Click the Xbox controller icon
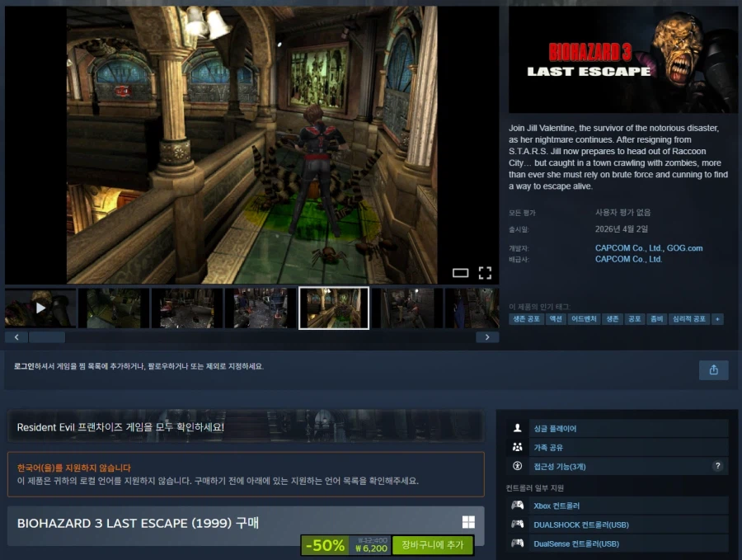The height and width of the screenshot is (560, 742). (517, 506)
